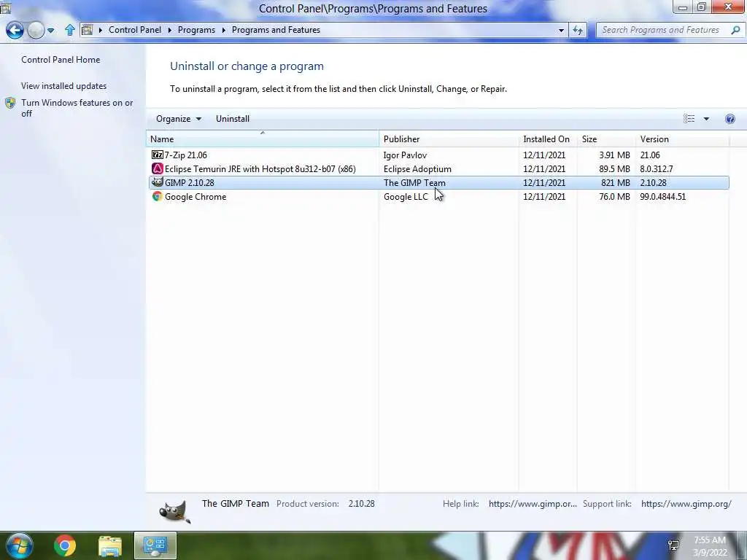Select Eclipse Temurin JRE with Hotspot entry

[x=438, y=168]
